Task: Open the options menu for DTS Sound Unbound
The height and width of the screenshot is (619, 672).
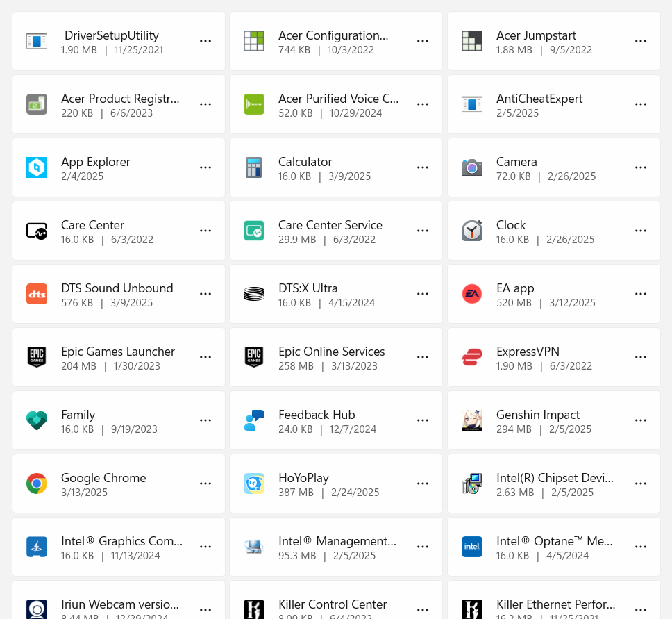Action: click(205, 294)
